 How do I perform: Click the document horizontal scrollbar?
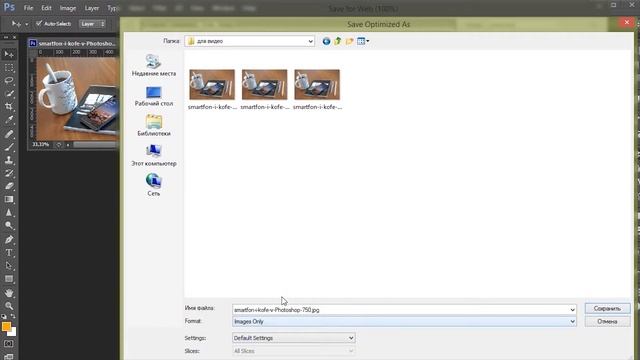pyautogui.click(x=95, y=144)
